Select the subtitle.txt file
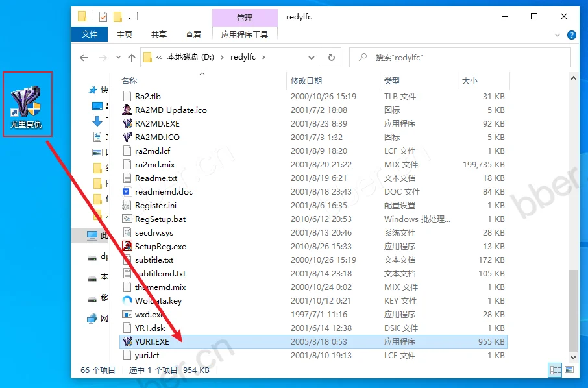The width and height of the screenshot is (588, 388). coord(154,260)
